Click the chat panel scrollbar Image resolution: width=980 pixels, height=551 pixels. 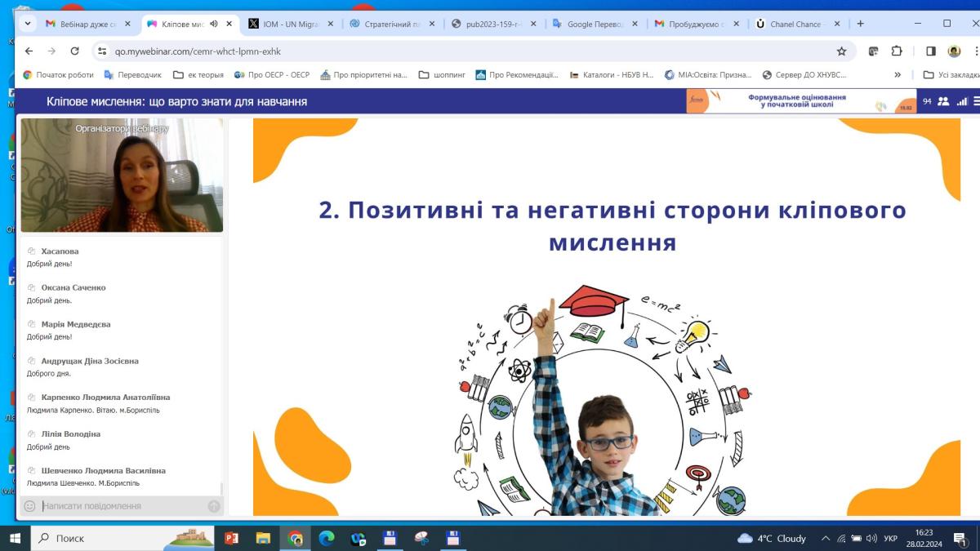(x=221, y=488)
